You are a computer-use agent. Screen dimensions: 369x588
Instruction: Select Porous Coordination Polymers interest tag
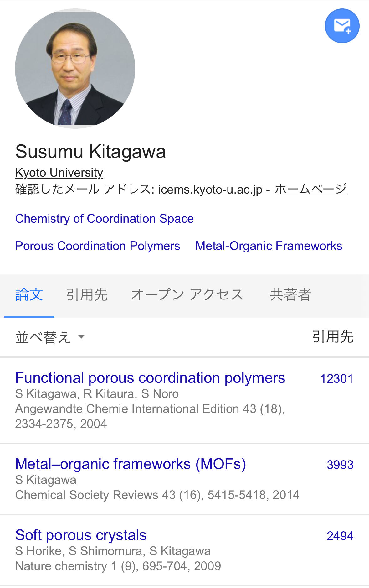(x=98, y=246)
